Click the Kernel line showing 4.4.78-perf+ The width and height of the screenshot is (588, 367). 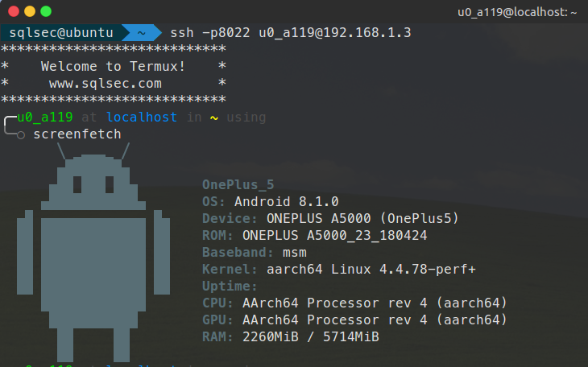tap(339, 269)
